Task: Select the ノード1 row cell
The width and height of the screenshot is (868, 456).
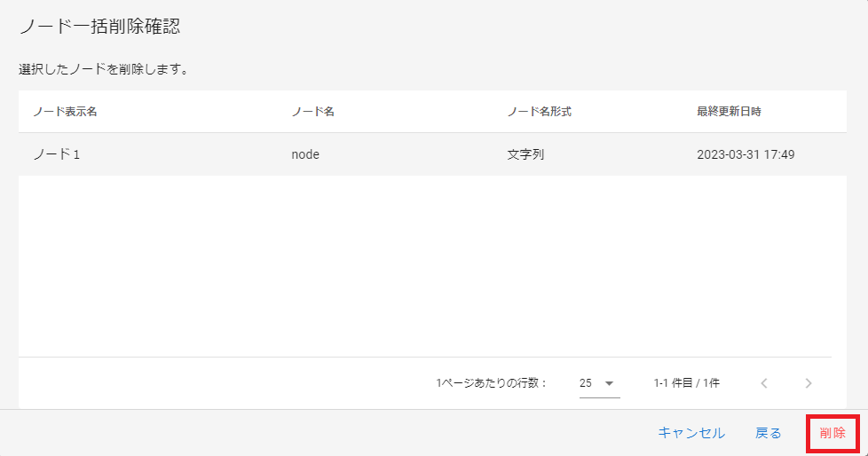Action: pyautogui.click(x=57, y=154)
